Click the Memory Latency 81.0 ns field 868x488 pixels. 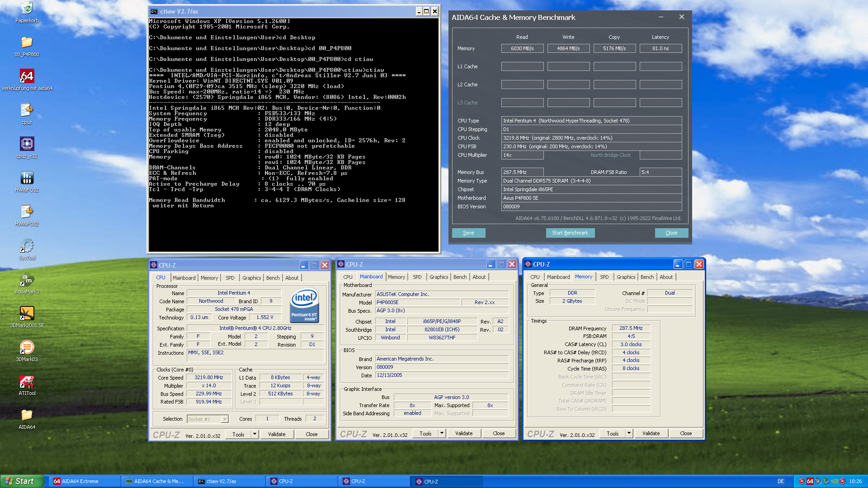(660, 48)
